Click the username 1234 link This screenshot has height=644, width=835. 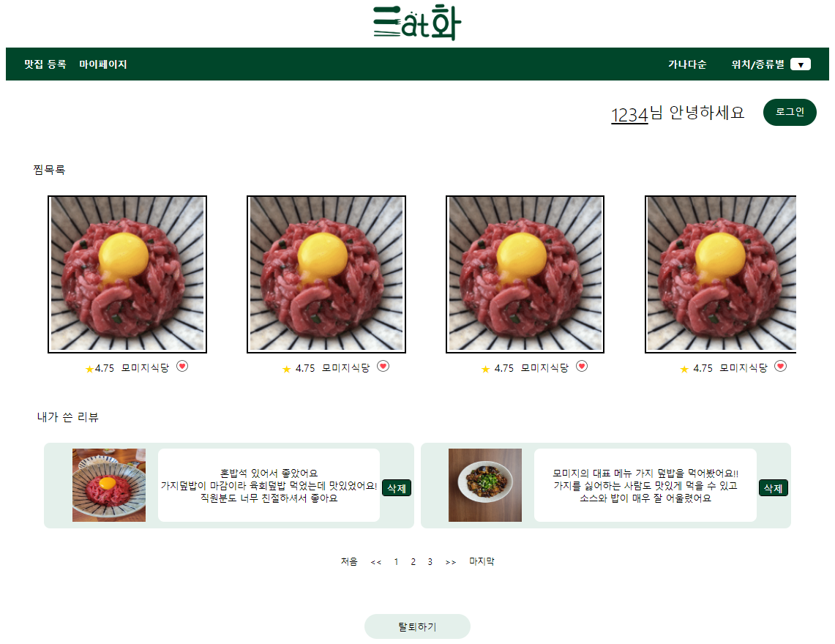click(x=629, y=114)
